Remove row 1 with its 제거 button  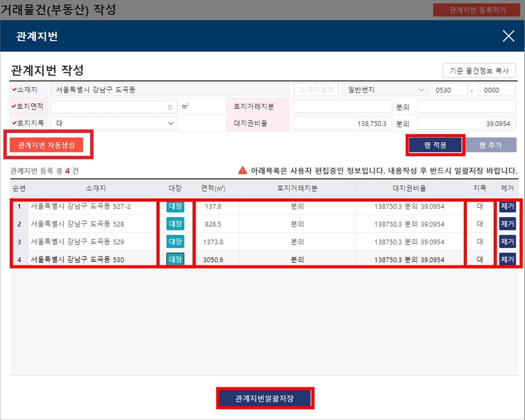[507, 206]
